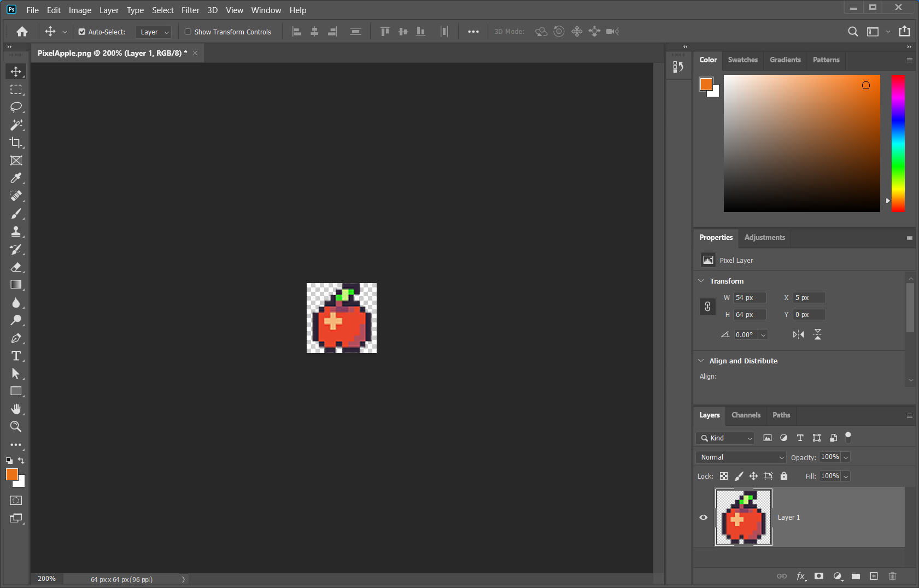This screenshot has width=919, height=588.
Task: Click the Share document icon
Action: [905, 31]
